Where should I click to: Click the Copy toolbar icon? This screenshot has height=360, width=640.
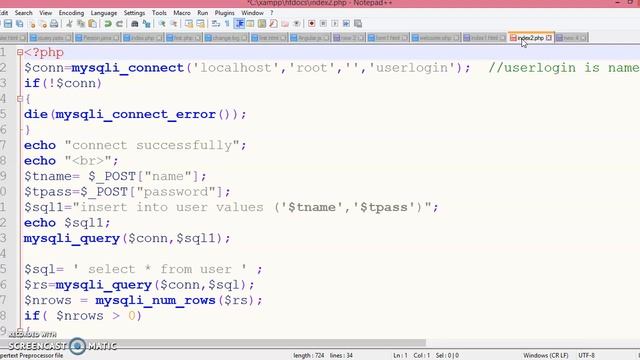[x=81, y=24]
